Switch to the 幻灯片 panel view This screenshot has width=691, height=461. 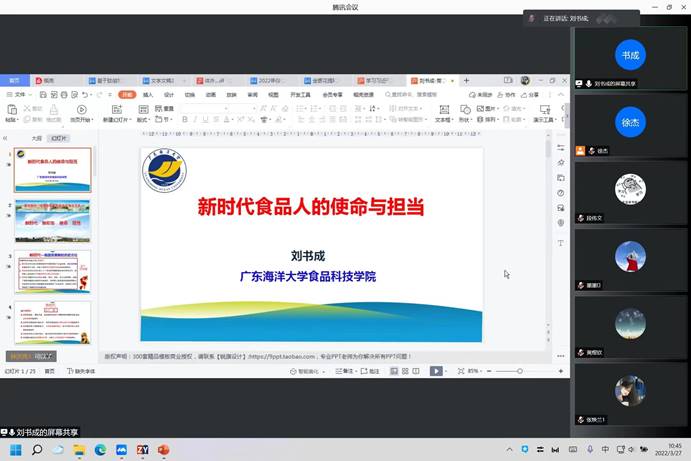pyautogui.click(x=59, y=138)
